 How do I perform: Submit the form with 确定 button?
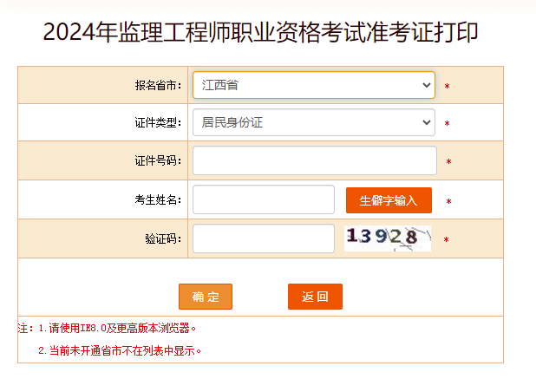coord(206,297)
